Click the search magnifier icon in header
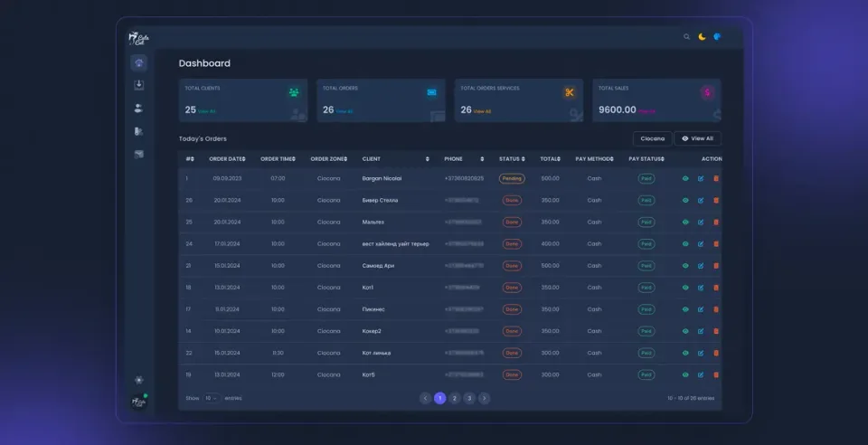Image resolution: width=868 pixels, height=445 pixels. pos(686,36)
